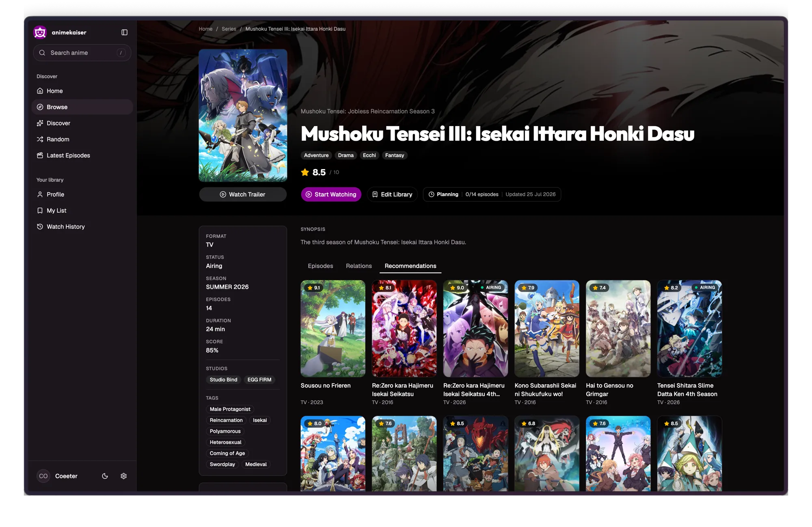
Task: Click Reincarnation tag
Action: point(226,420)
